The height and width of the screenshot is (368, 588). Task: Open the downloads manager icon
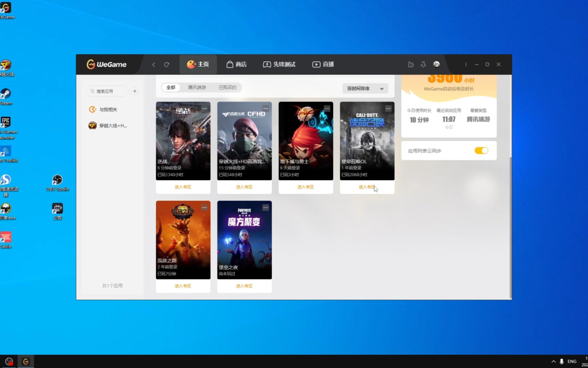click(x=423, y=64)
